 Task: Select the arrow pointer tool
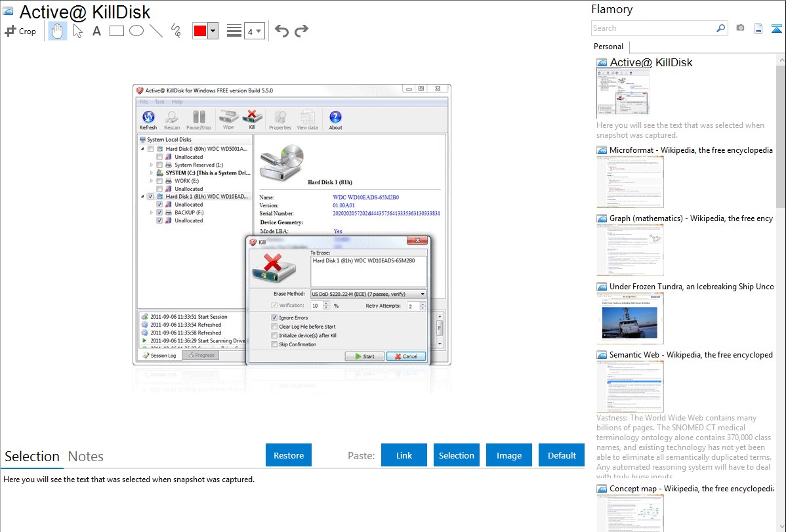tap(77, 31)
